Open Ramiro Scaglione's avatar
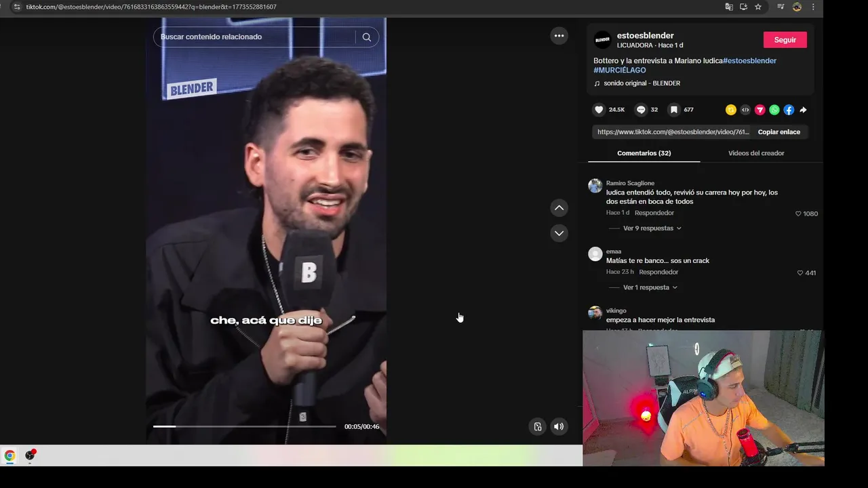The image size is (868, 488). 595,186
